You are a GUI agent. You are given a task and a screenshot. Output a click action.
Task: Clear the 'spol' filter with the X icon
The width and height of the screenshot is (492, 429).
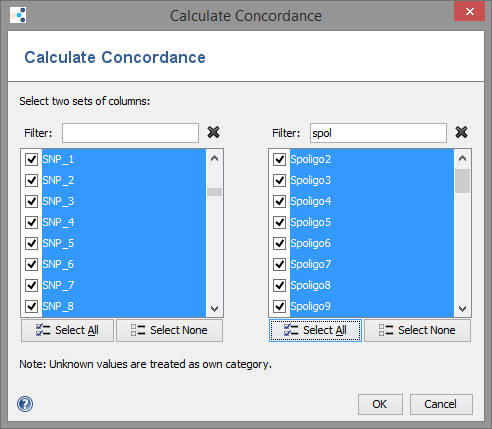[x=461, y=132]
